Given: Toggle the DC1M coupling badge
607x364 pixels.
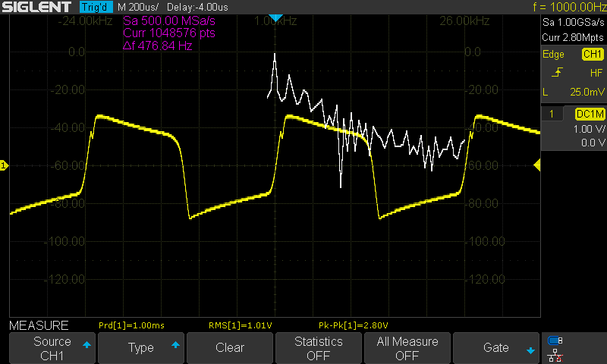Looking at the screenshot, I should 589,114.
